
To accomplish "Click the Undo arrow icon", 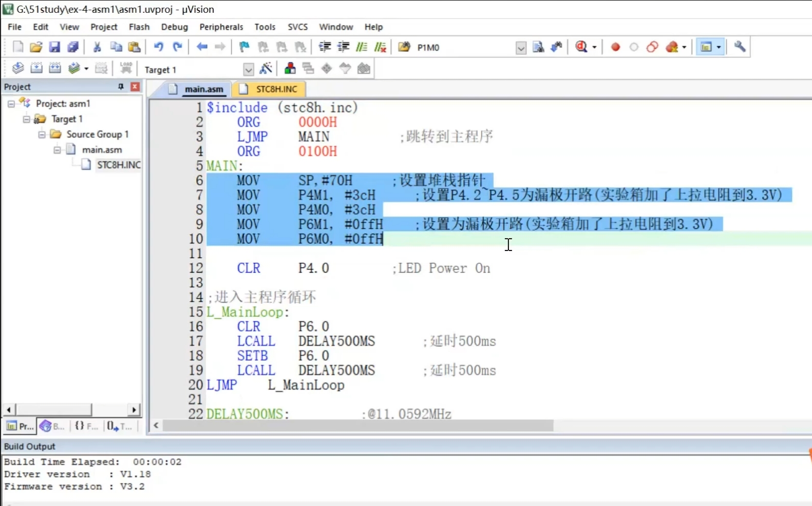I will point(159,47).
